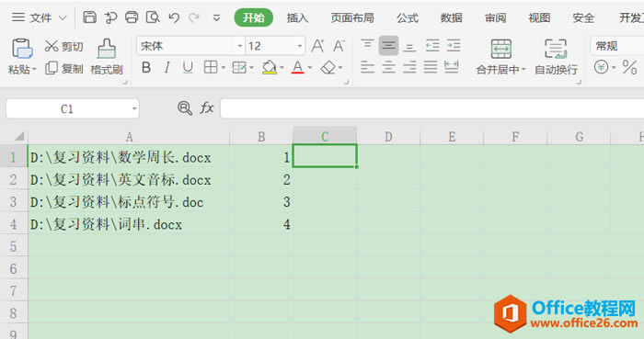This screenshot has width=644, height=339.
Task: Open number format 常规 dropdown
Action: pyautogui.click(x=617, y=46)
